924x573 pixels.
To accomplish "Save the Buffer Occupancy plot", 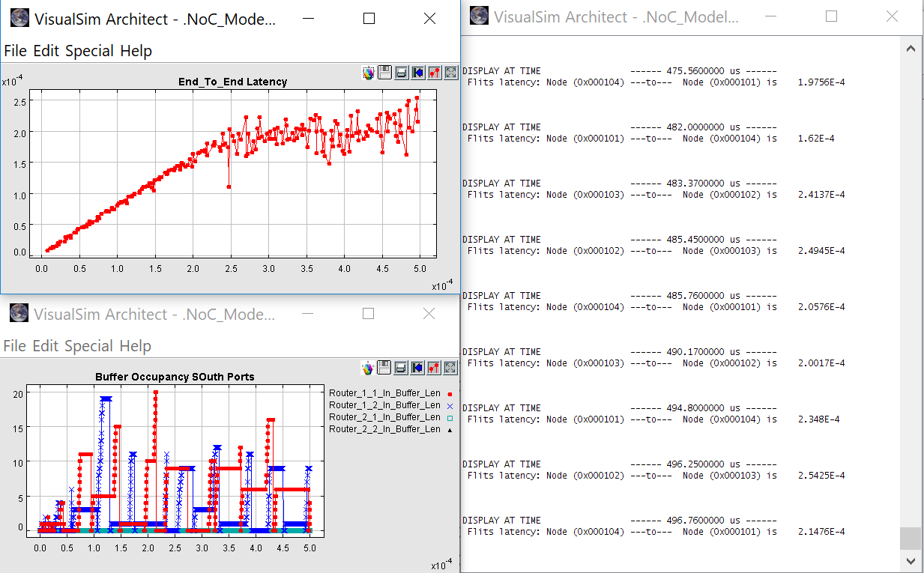I will 384,368.
